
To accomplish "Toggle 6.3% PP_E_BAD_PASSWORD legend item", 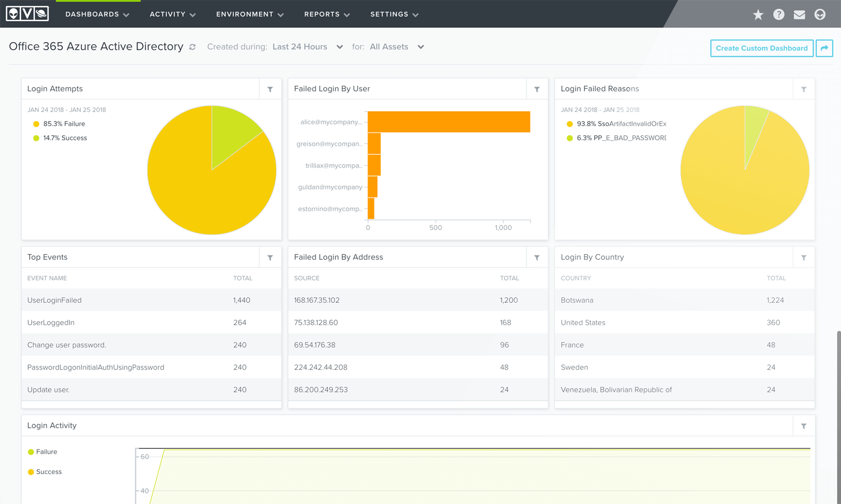I will point(617,138).
